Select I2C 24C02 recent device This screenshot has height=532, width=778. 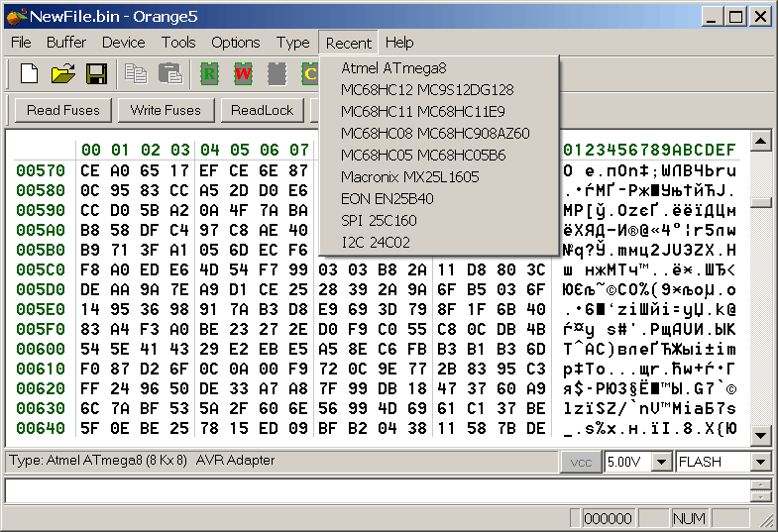[439, 243]
